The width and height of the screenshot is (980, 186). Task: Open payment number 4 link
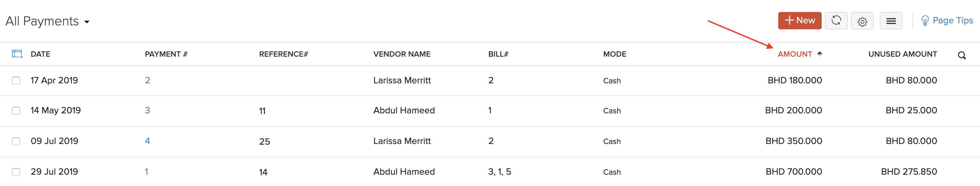[147, 141]
